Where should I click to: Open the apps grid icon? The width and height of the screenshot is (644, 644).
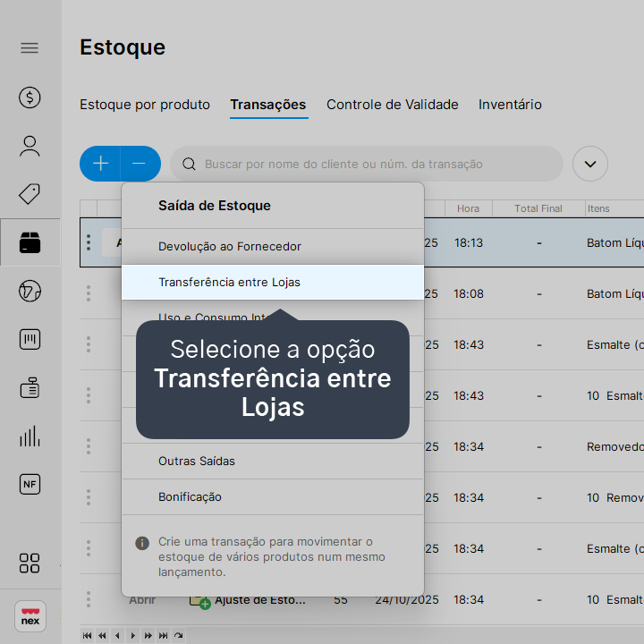[x=30, y=563]
